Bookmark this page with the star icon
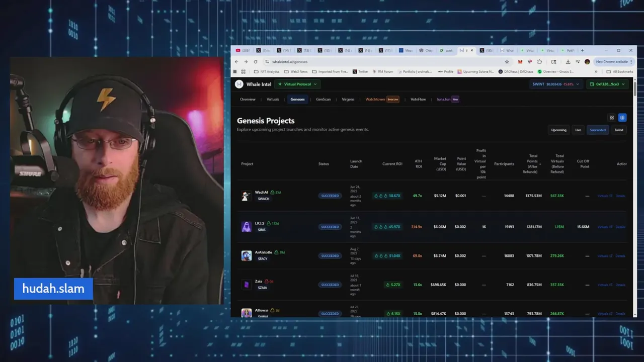 (x=507, y=62)
